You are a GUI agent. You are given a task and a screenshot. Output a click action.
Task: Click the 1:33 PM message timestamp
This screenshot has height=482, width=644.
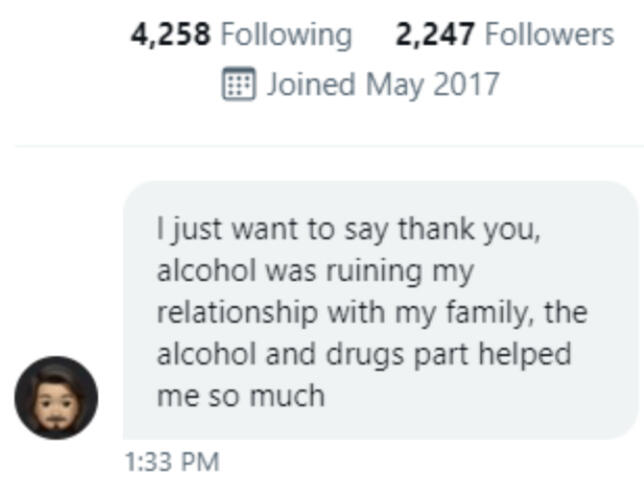(171, 462)
